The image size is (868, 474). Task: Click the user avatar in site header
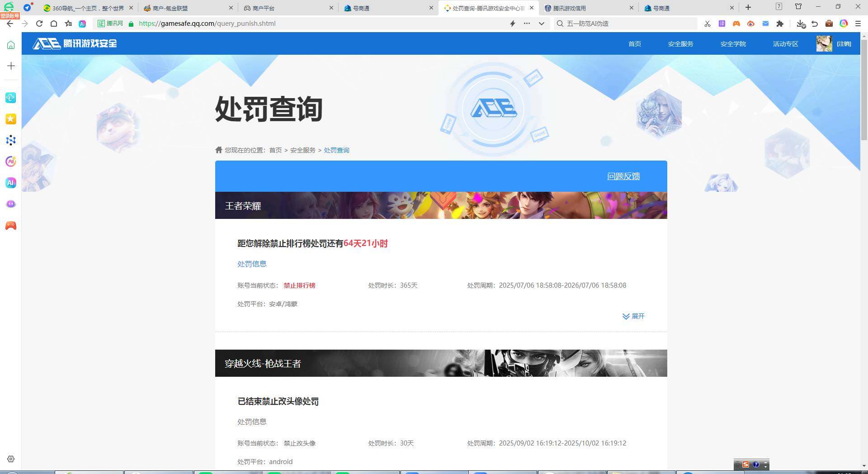click(824, 43)
